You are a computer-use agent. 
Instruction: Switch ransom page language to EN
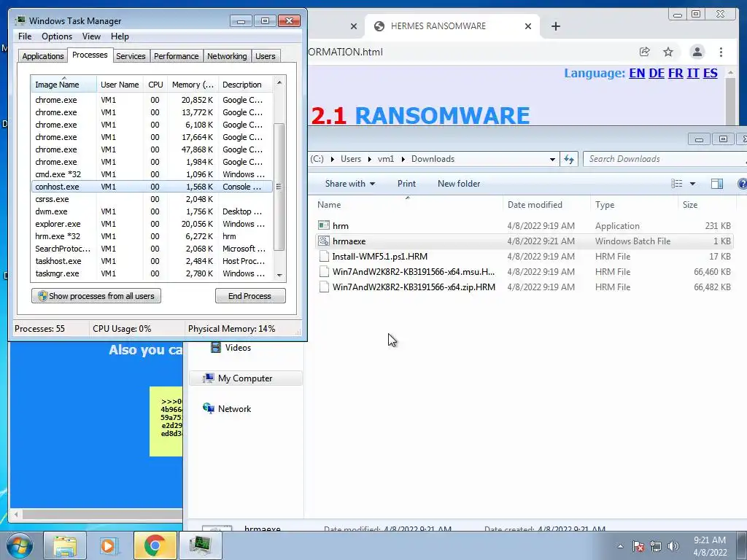tap(637, 73)
